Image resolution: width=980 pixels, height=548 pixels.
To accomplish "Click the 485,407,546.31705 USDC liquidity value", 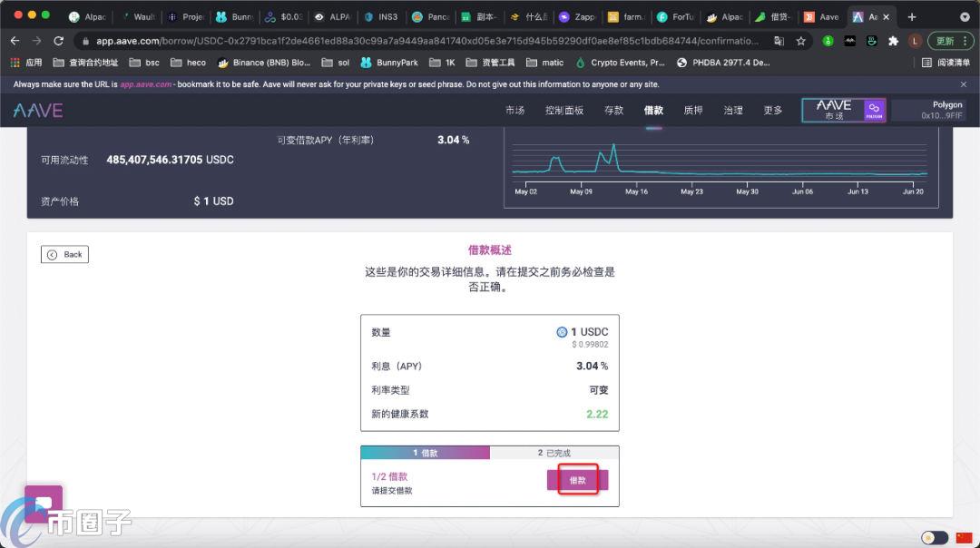I will click(170, 160).
